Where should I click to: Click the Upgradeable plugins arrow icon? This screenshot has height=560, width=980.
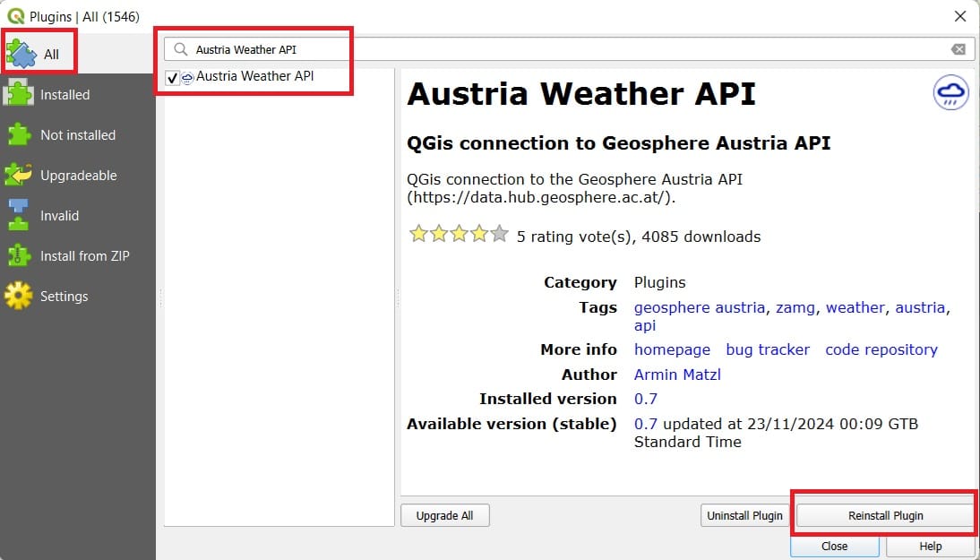(x=19, y=175)
